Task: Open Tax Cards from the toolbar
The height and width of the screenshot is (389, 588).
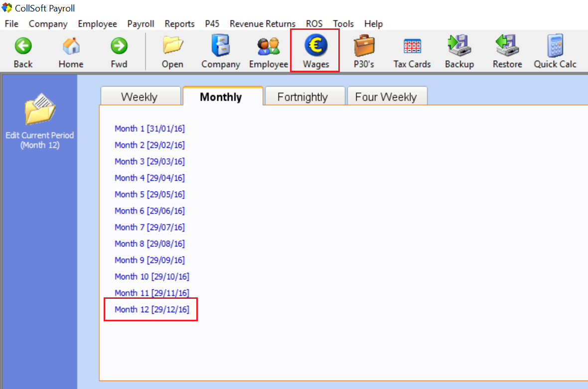Action: (x=412, y=46)
